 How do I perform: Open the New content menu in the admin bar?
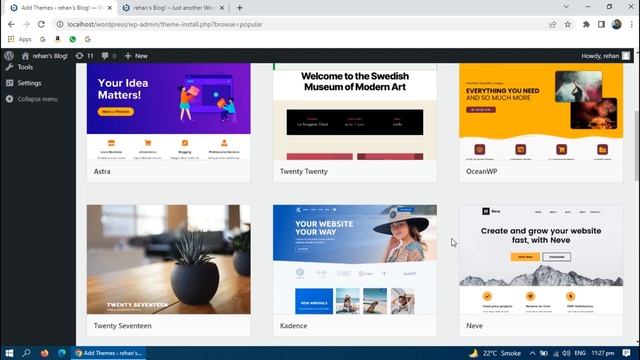click(136, 56)
